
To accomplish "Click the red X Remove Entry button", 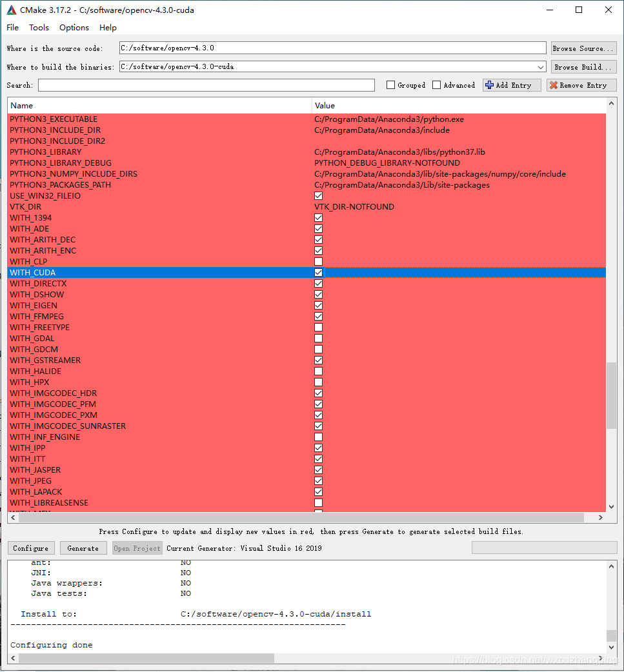I will click(x=581, y=85).
